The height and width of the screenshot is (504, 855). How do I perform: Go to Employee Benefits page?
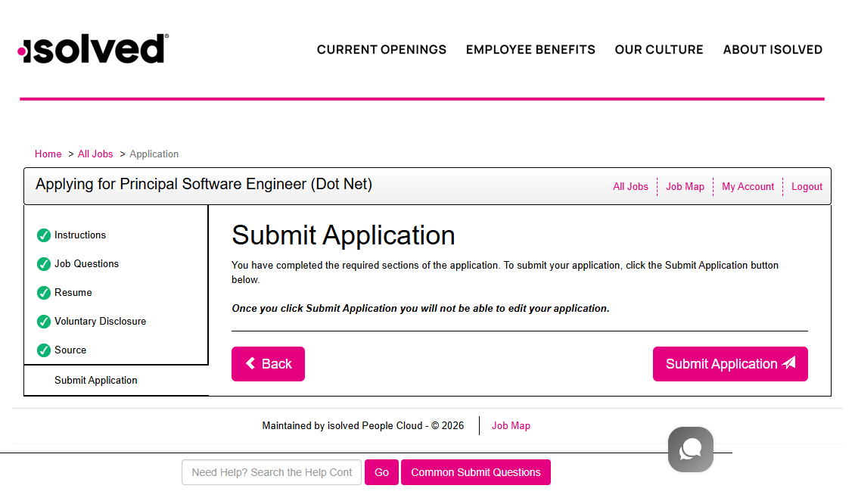(530, 50)
